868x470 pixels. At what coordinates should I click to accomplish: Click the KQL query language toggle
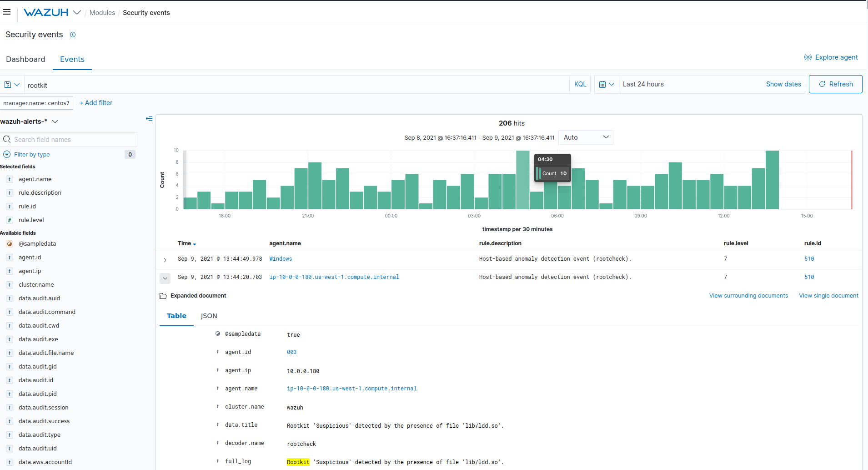(x=580, y=84)
